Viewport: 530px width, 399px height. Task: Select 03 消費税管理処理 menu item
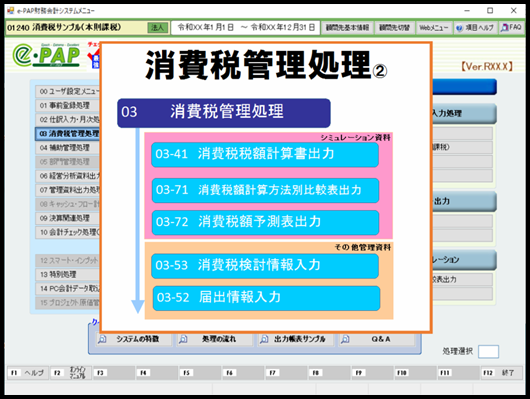(68, 134)
